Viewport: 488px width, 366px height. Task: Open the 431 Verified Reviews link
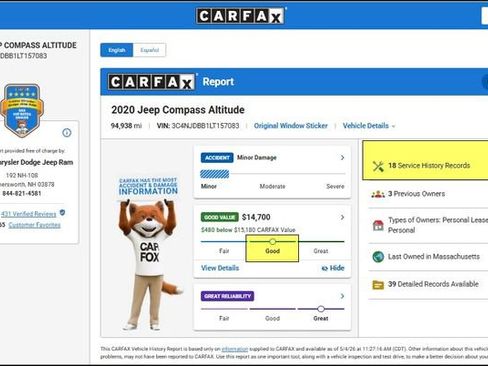point(29,214)
